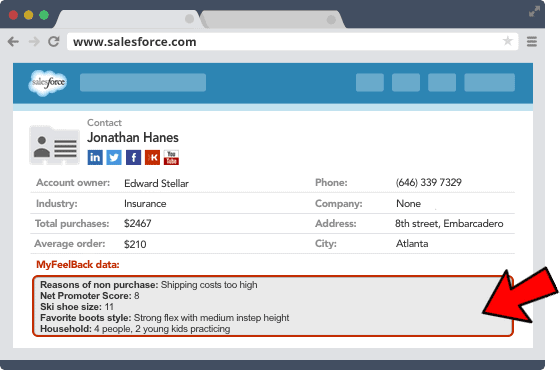Click the Salesforce header search field
Screen dimensions: 560x370
(143, 82)
